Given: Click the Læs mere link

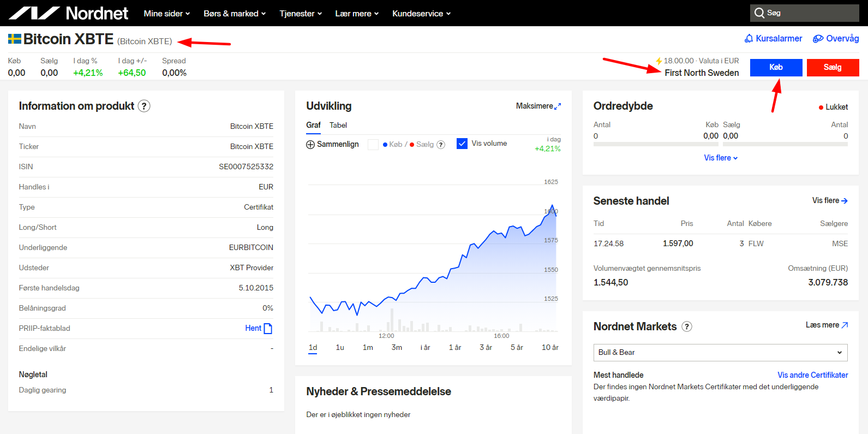Looking at the screenshot, I should (x=827, y=325).
